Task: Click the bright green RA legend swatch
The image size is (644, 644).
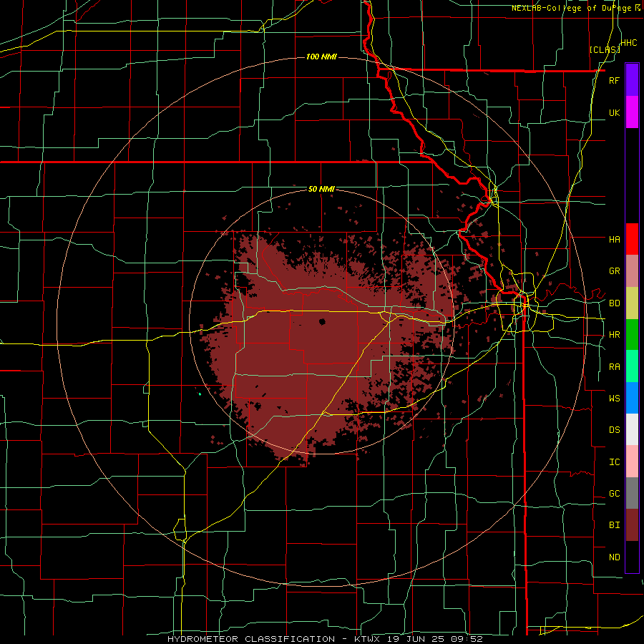Action: coord(632,366)
